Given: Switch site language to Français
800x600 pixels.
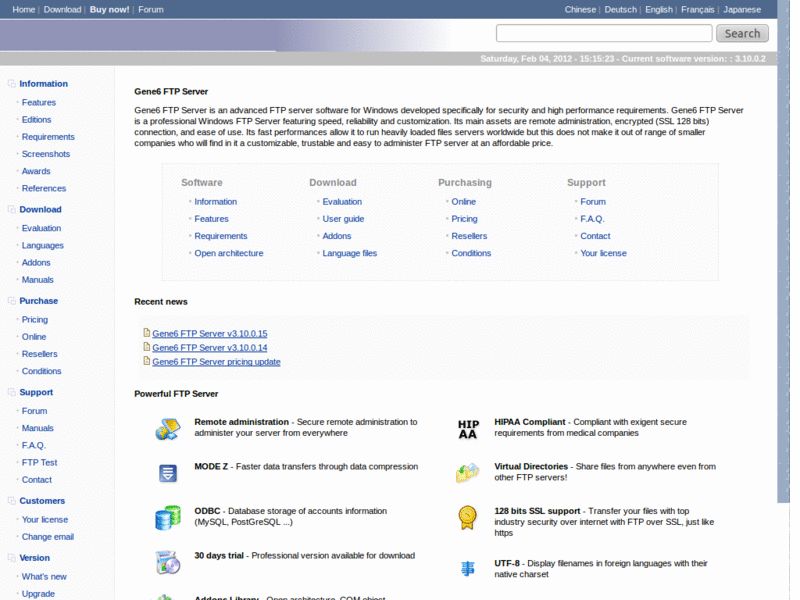Looking at the screenshot, I should click(x=697, y=9).
